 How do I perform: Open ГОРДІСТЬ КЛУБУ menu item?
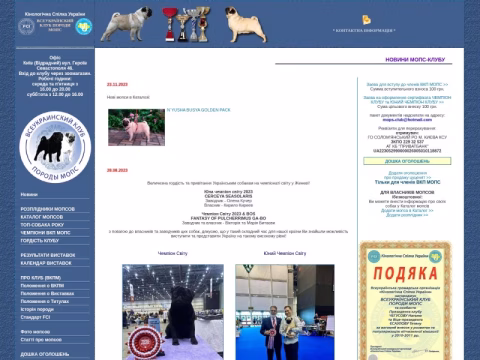tap(40, 241)
